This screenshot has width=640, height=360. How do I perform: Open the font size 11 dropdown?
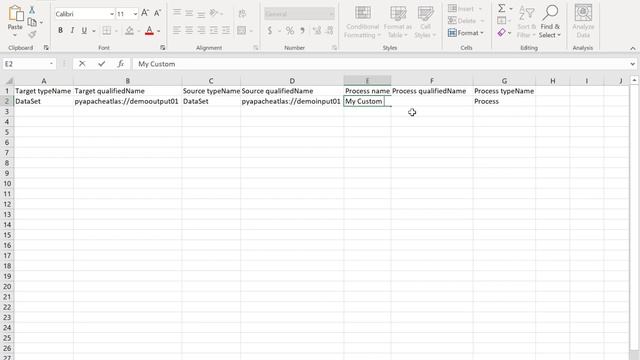point(135,14)
